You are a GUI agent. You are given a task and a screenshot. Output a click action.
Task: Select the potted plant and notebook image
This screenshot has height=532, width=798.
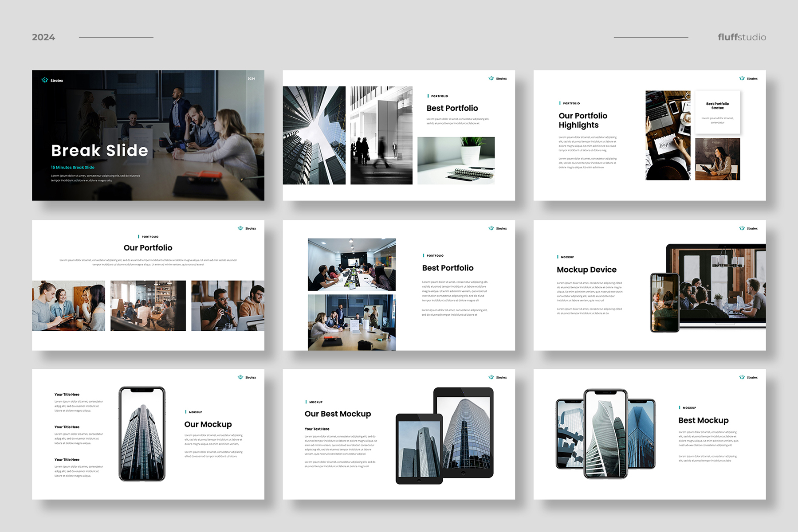pos(456,160)
